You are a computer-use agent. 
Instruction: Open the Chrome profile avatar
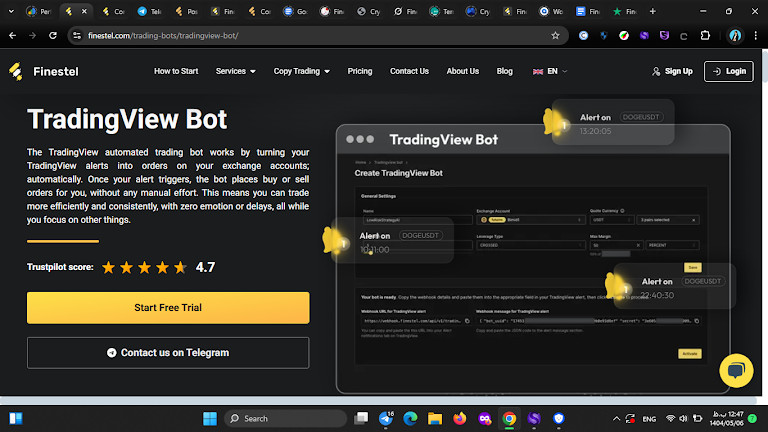[x=735, y=35]
